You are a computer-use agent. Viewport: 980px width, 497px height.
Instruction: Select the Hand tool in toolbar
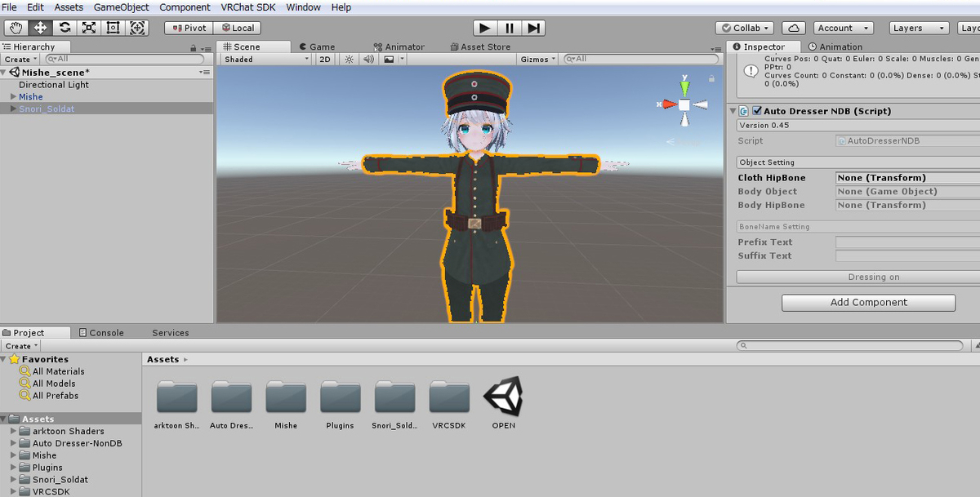16,28
